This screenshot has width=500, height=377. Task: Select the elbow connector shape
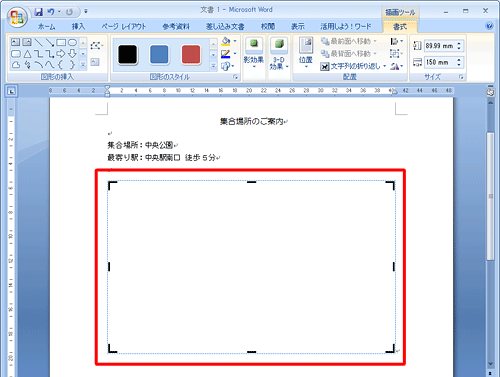click(x=39, y=54)
